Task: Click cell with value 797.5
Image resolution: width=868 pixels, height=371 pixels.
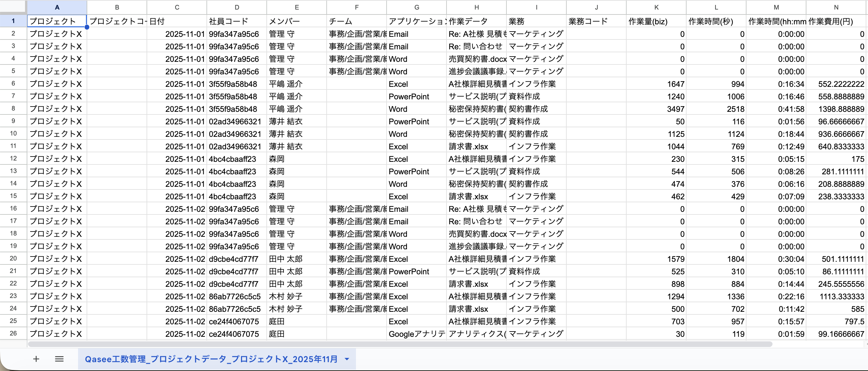Action: 836,321
